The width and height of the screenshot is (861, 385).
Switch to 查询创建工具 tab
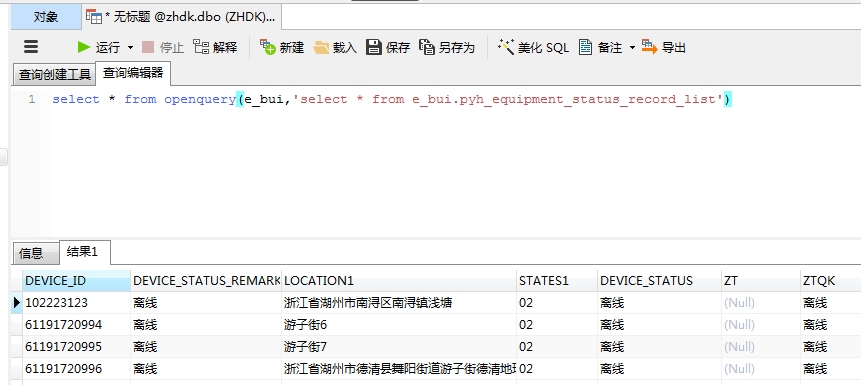[54, 75]
